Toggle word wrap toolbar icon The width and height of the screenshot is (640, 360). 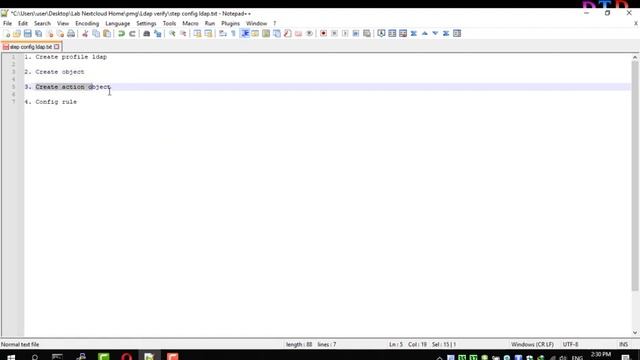(x=222, y=33)
